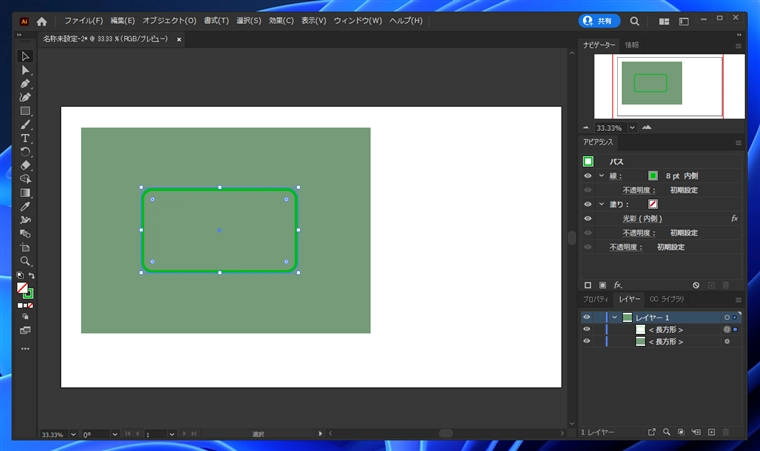Select the Curvature tool
The width and height of the screenshot is (760, 451).
(x=25, y=97)
